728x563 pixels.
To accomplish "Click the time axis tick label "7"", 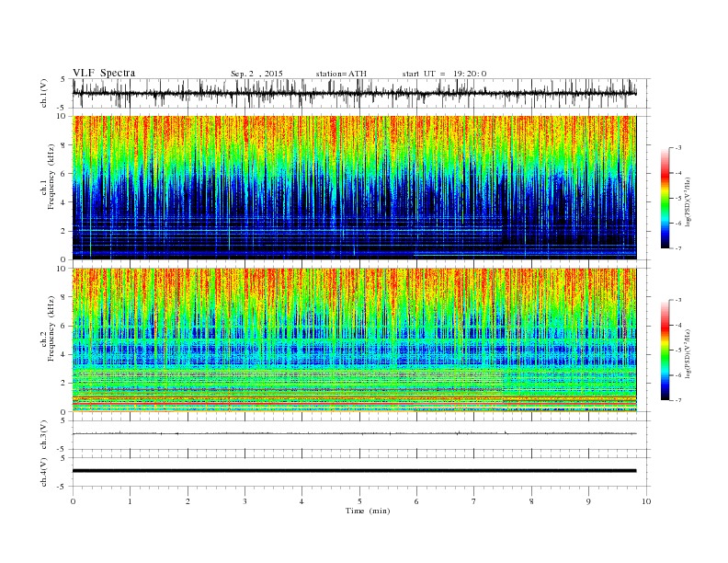I will 474,501.
